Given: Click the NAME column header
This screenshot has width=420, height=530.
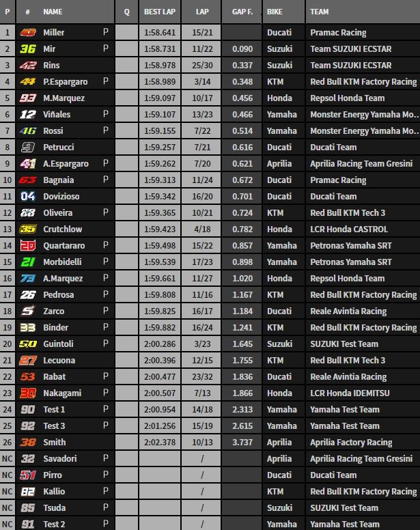Looking at the screenshot, I should pyautogui.click(x=53, y=12).
